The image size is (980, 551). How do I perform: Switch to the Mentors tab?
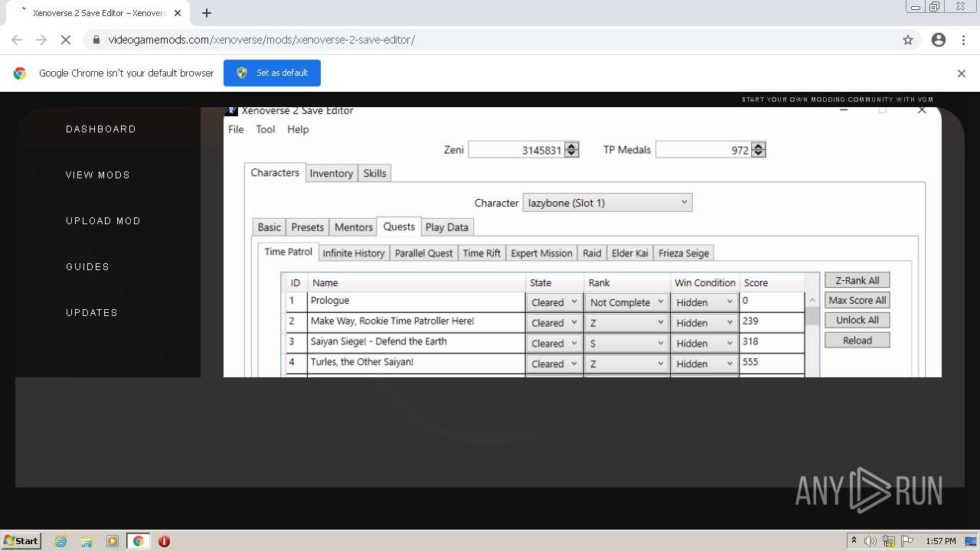(x=354, y=227)
